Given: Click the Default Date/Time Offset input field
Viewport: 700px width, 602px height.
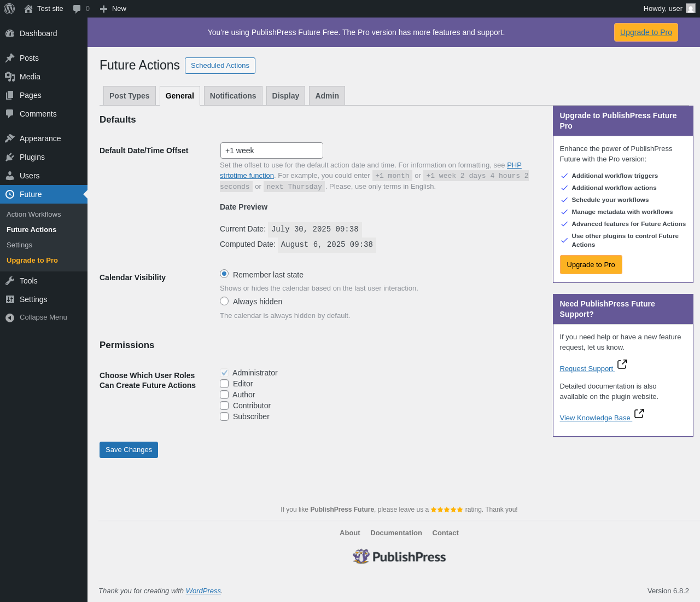Looking at the screenshot, I should click(x=272, y=150).
